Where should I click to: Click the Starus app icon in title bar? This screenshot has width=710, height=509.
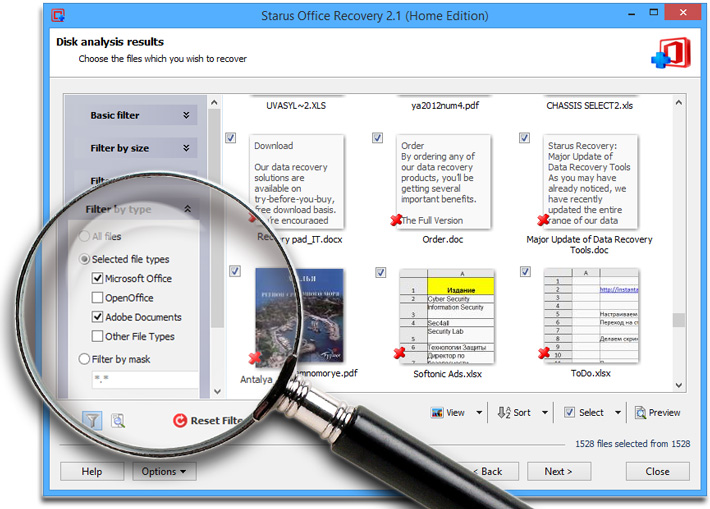(x=58, y=15)
